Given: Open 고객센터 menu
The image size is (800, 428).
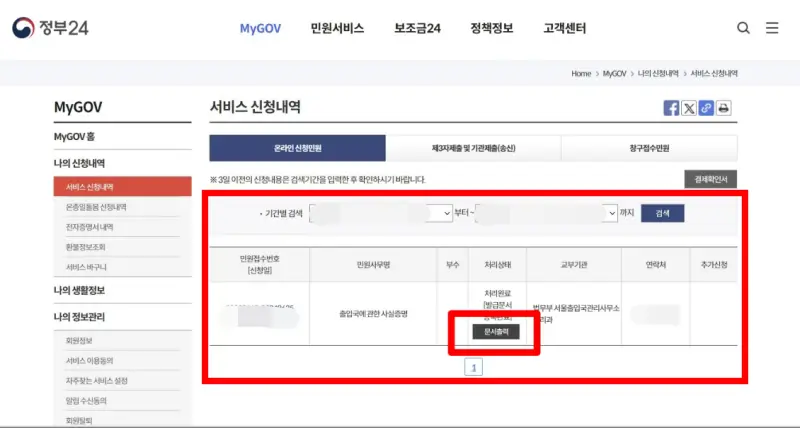Looking at the screenshot, I should click(x=564, y=29).
